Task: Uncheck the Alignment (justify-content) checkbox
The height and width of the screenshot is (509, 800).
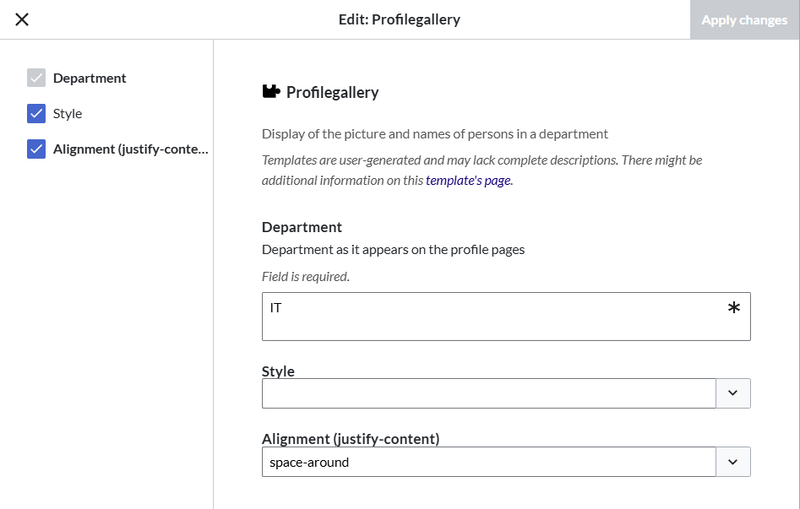Action: click(x=36, y=149)
